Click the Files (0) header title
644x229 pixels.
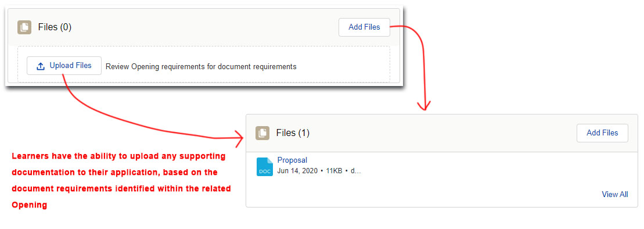point(55,27)
